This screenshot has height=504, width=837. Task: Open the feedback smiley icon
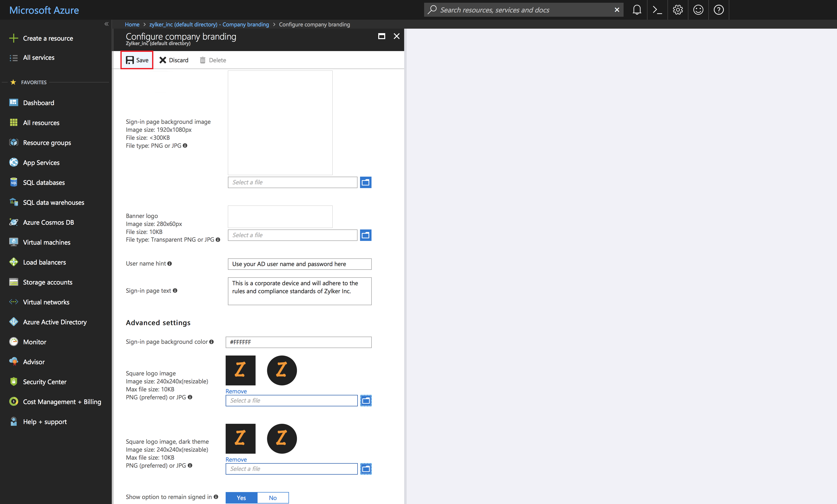point(698,10)
